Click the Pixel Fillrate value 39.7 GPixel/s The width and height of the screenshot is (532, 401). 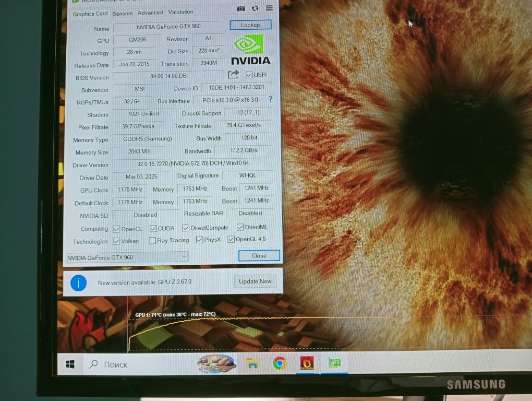tap(138, 126)
